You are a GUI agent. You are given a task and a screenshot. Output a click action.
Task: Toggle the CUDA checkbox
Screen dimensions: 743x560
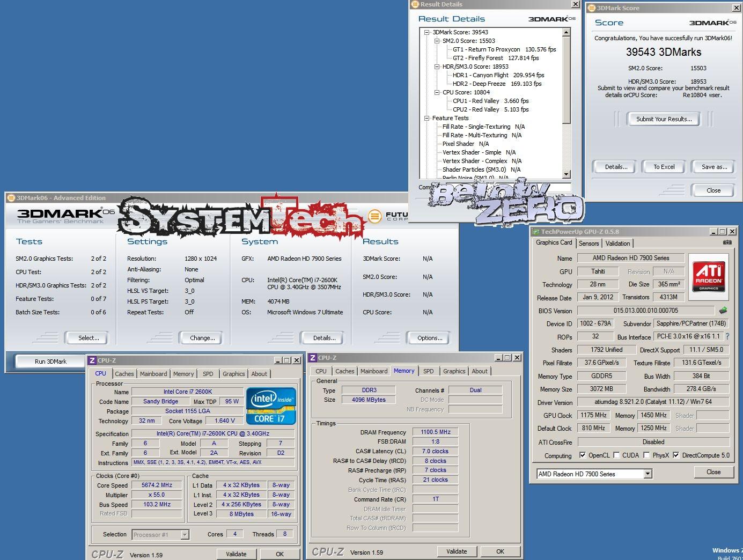click(616, 455)
